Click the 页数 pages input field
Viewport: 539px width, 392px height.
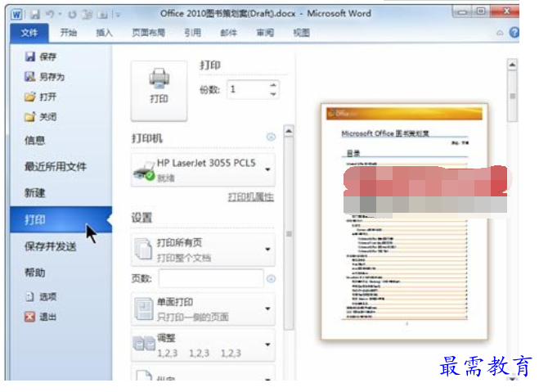click(211, 278)
